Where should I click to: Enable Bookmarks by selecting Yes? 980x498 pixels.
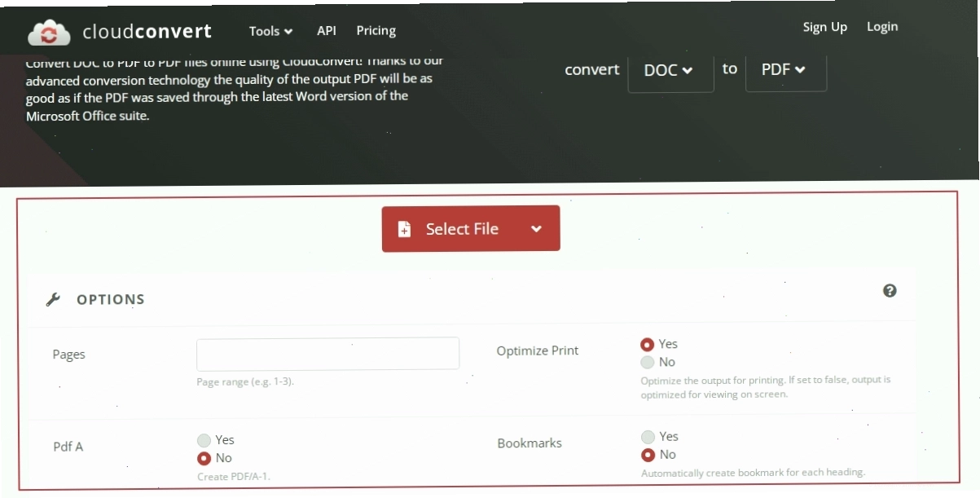[x=648, y=437]
